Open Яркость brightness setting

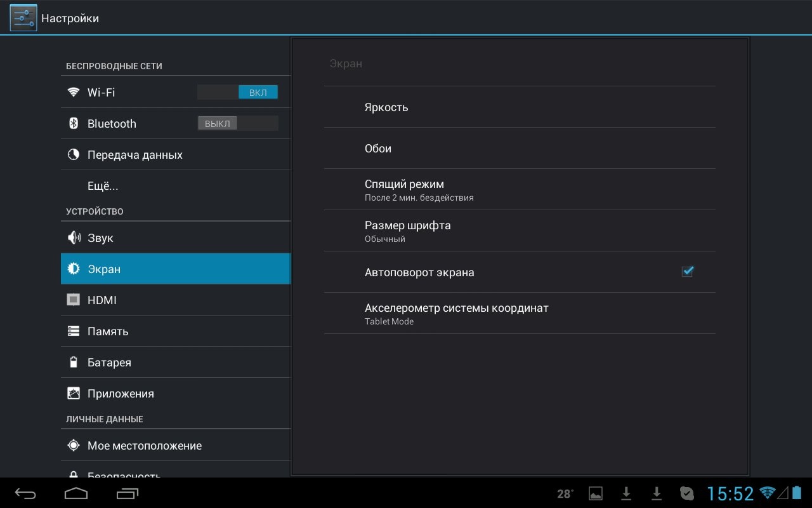(x=519, y=107)
